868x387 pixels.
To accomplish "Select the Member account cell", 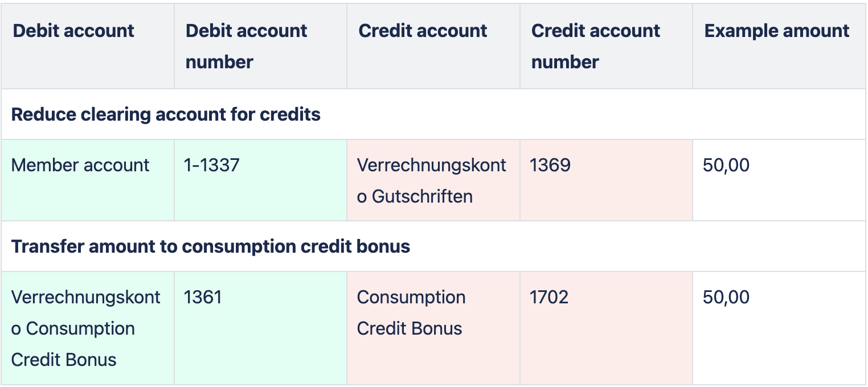I will (x=88, y=180).
